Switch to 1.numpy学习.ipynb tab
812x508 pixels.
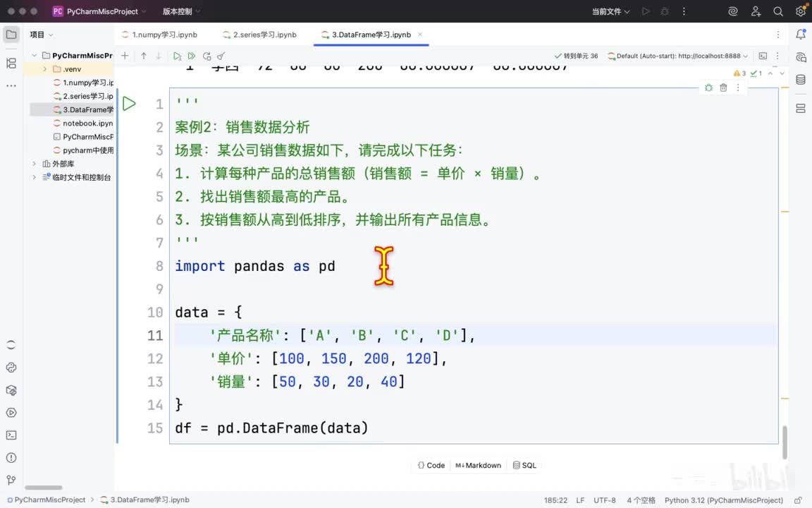(159, 35)
